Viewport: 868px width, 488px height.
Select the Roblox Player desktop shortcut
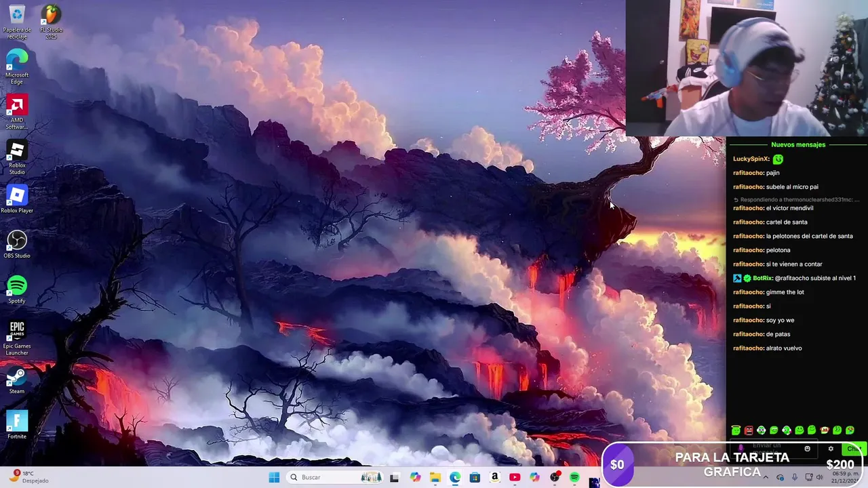tap(17, 200)
